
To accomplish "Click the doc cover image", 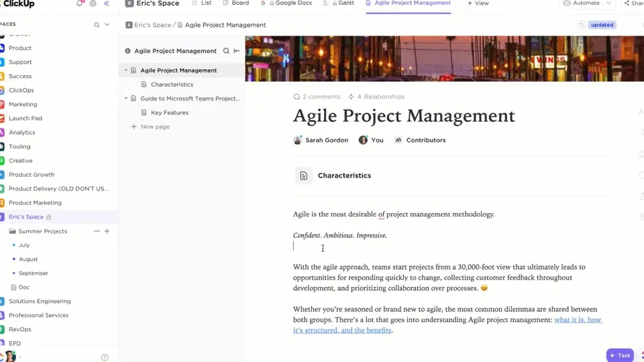I will pos(444,59).
